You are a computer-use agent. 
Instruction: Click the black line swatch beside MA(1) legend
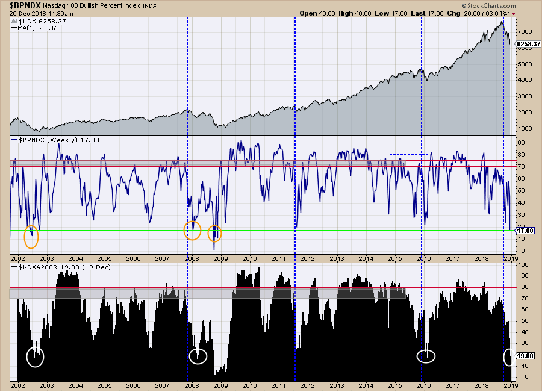(x=14, y=28)
